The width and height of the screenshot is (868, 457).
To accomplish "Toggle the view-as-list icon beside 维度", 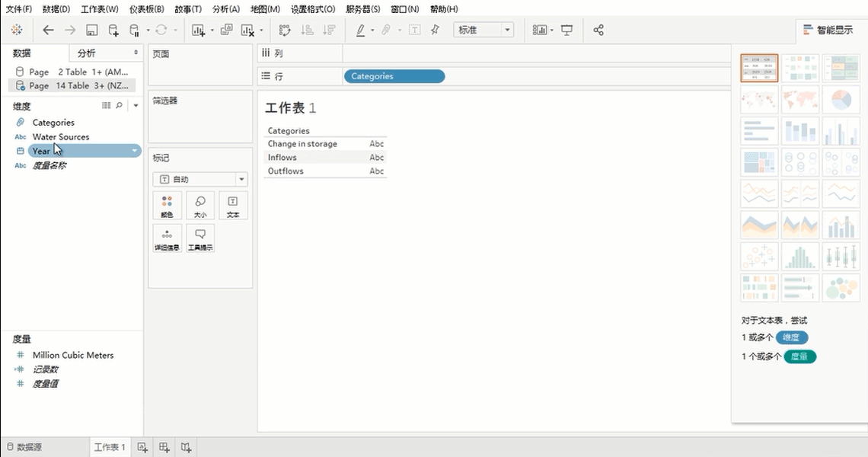I will [x=107, y=106].
